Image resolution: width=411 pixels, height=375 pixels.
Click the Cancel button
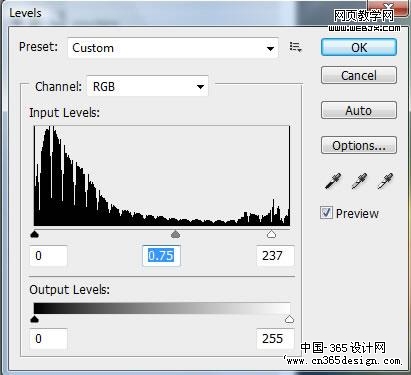(359, 75)
